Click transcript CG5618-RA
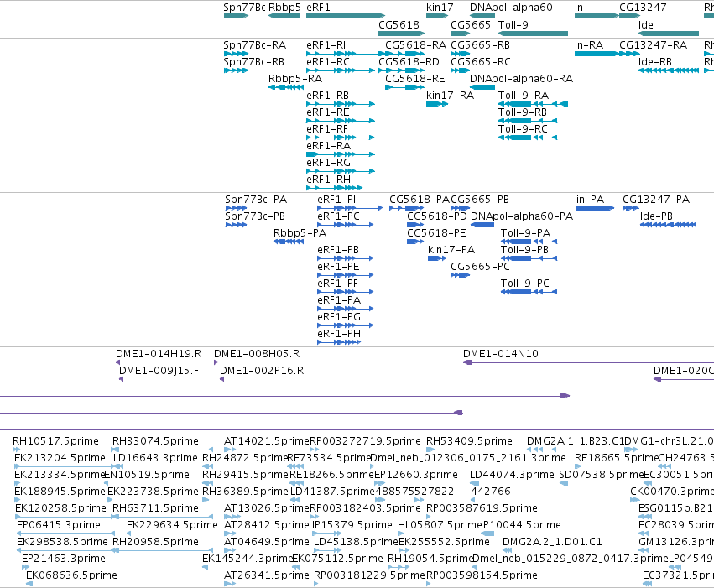 pyautogui.click(x=415, y=45)
